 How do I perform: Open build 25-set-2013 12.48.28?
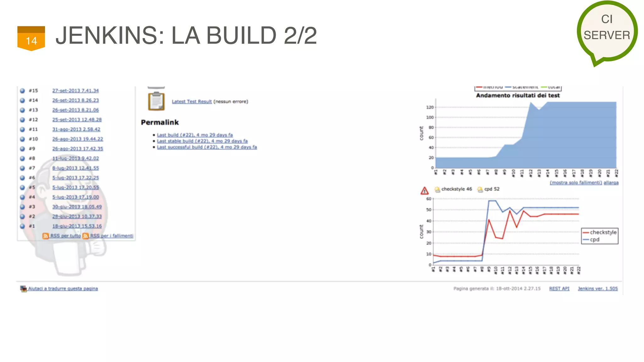[77, 120]
